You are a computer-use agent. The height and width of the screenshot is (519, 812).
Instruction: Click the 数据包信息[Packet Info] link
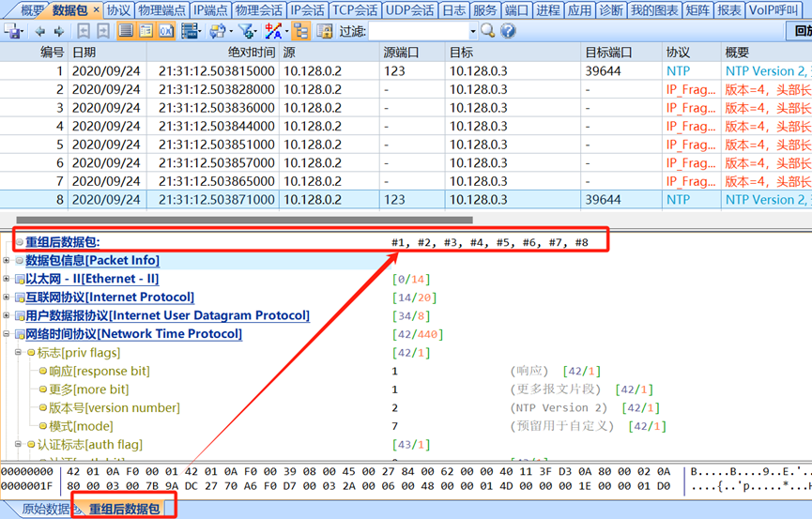pos(92,261)
